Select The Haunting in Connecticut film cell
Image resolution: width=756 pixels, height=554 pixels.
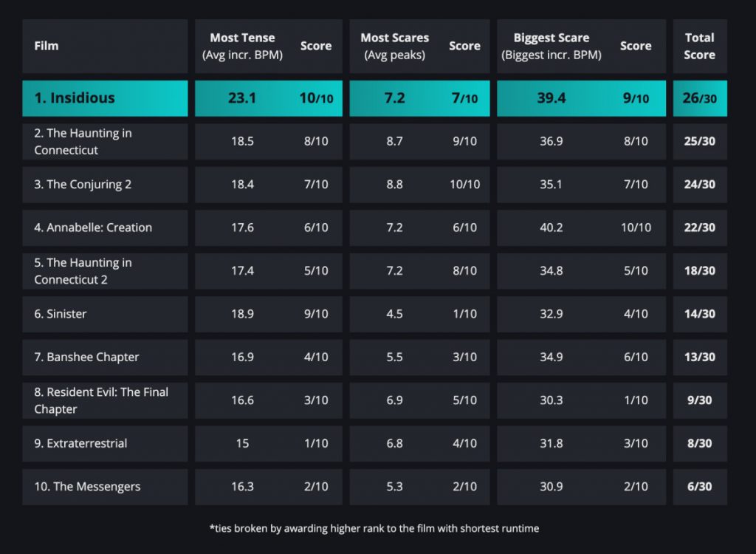point(83,141)
